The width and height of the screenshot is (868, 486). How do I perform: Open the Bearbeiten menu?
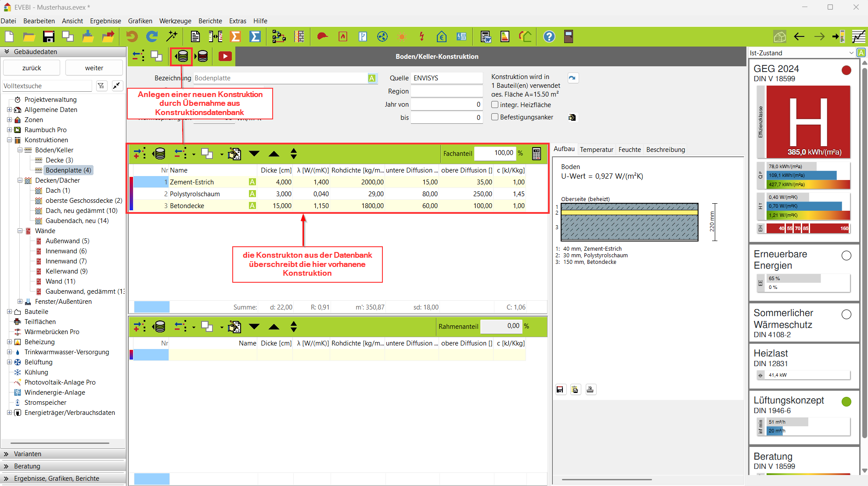(x=39, y=21)
